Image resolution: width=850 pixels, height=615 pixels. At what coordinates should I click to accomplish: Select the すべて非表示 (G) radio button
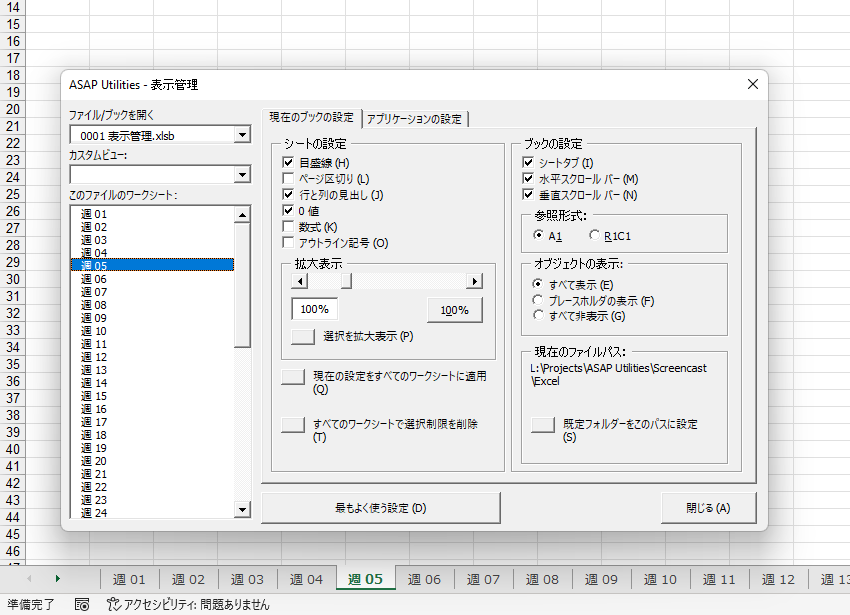point(538,315)
